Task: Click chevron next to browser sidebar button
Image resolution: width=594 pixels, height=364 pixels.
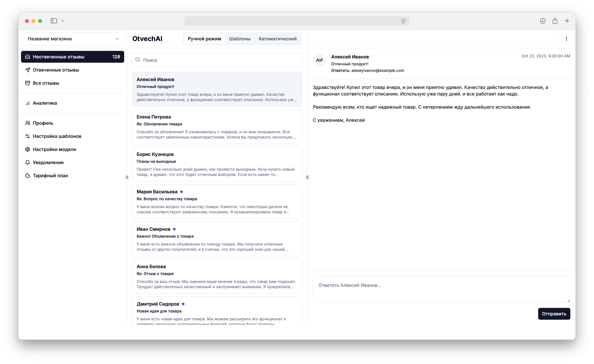Action: 63,21
